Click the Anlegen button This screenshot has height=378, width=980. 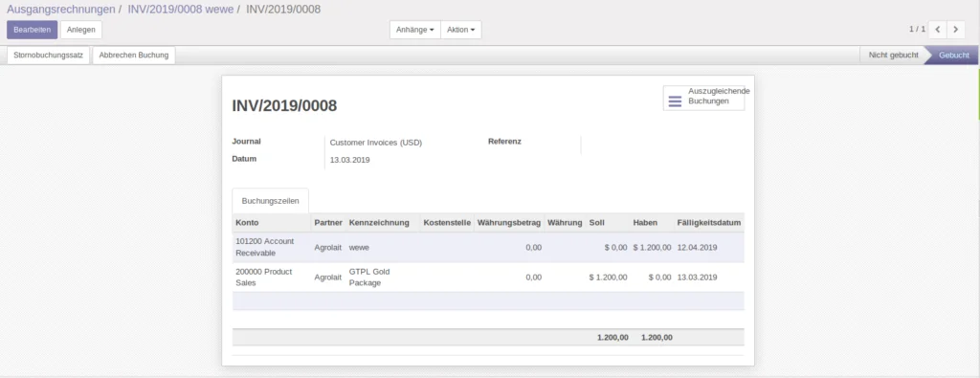81,30
